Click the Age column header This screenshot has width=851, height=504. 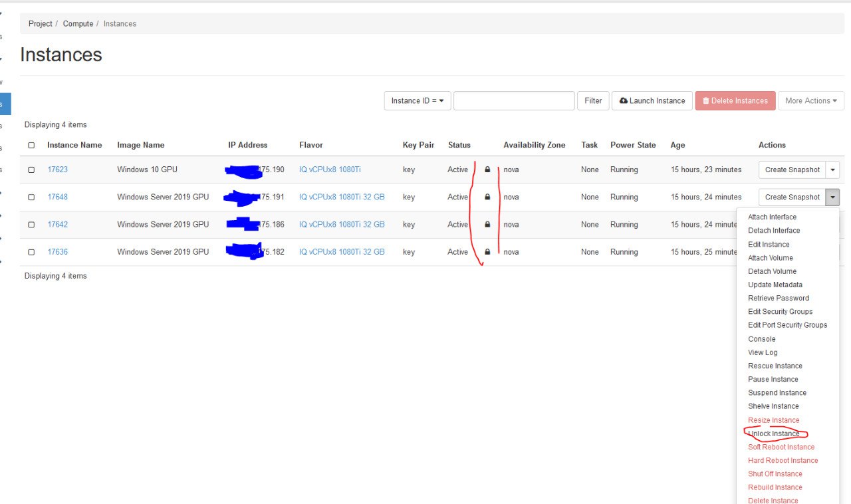(x=677, y=145)
